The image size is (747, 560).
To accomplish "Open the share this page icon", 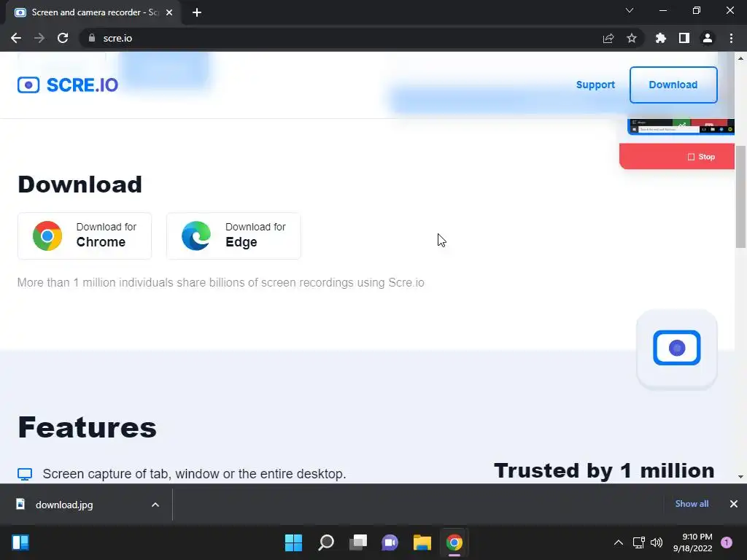I will (x=608, y=38).
